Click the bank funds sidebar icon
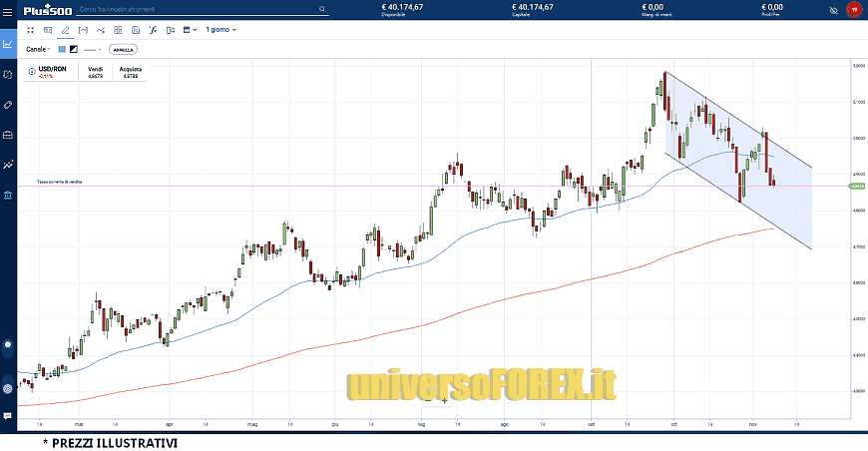868x451 pixels. (x=8, y=195)
